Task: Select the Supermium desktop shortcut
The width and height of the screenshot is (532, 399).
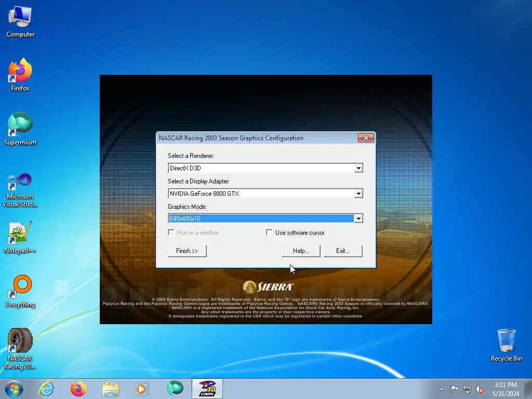Action: (x=20, y=129)
